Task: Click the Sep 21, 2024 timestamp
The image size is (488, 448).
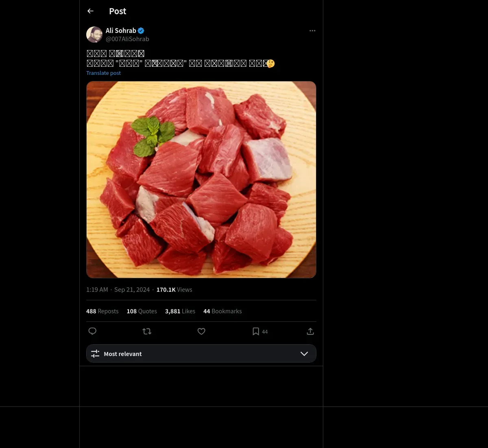Action: coord(132,290)
